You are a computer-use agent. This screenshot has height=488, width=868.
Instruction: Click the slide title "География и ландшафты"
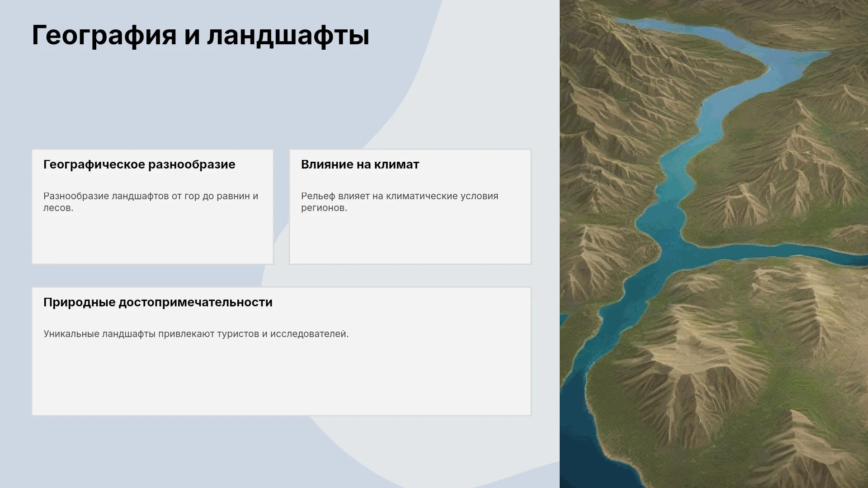pyautogui.click(x=200, y=35)
